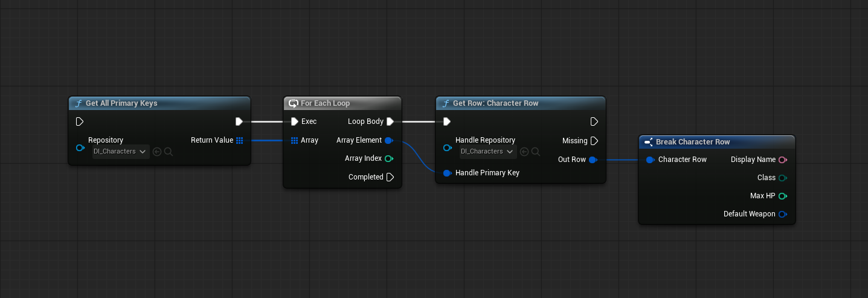Screen dimensions: 868x298
Task: Click the Default Weapon output pin
Action: 783,214
